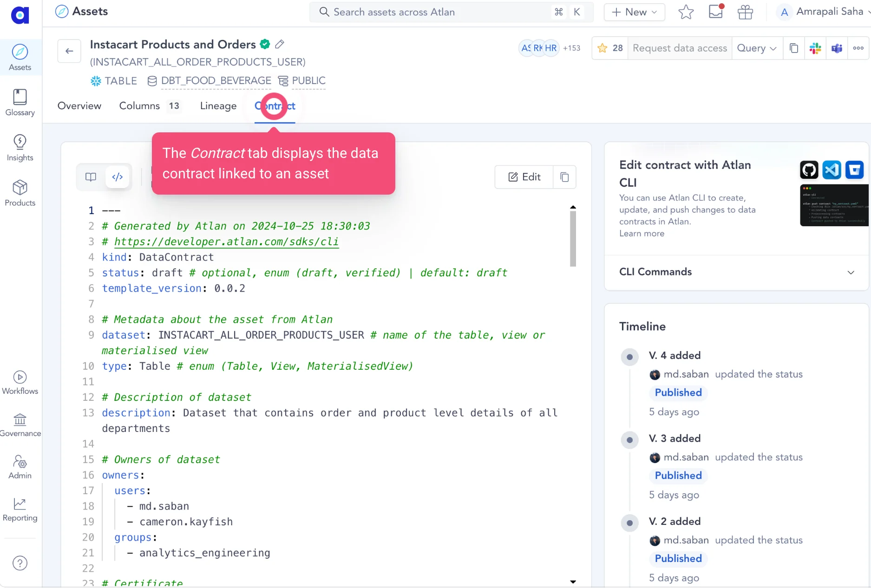Open the more options ellipsis menu
Image resolution: width=871 pixels, height=588 pixels.
(x=858, y=48)
